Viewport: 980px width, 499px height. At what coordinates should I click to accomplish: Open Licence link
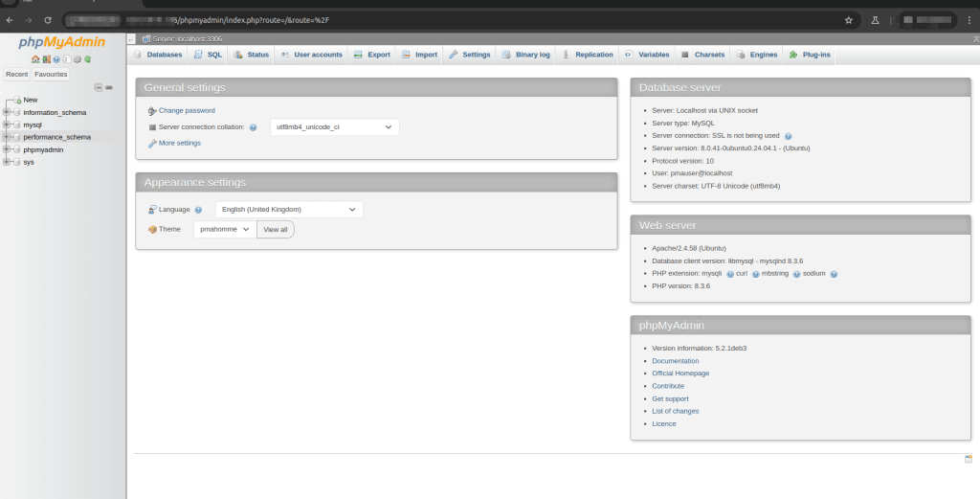(664, 424)
